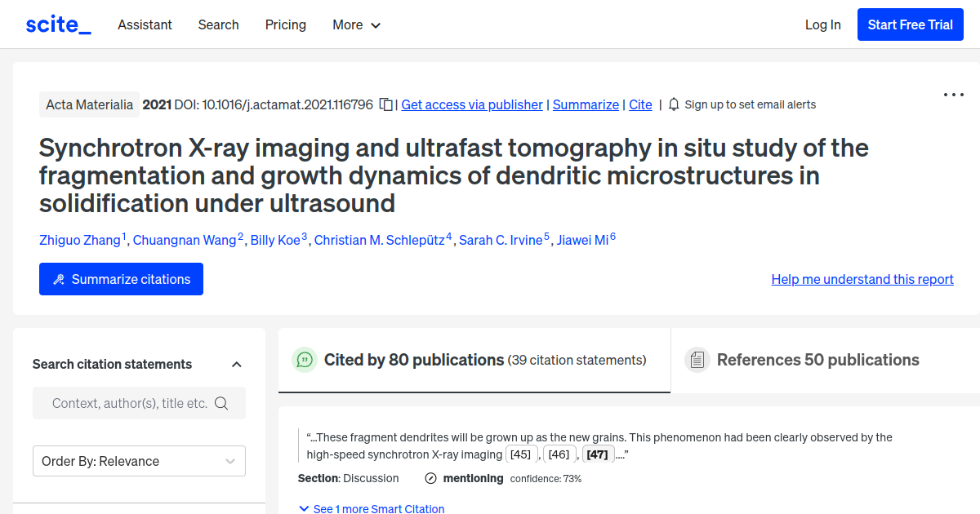Open the More navigation dropdown
The width and height of the screenshot is (980, 514).
pos(356,24)
